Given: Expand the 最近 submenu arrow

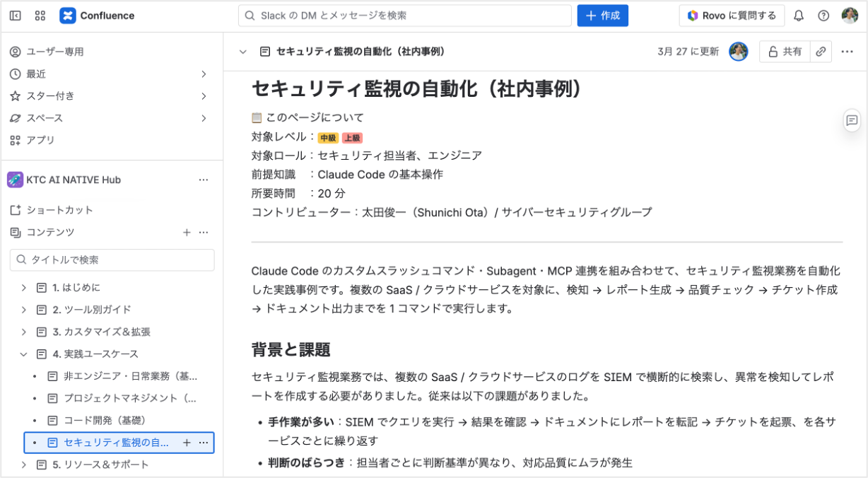Looking at the screenshot, I should click(x=204, y=74).
